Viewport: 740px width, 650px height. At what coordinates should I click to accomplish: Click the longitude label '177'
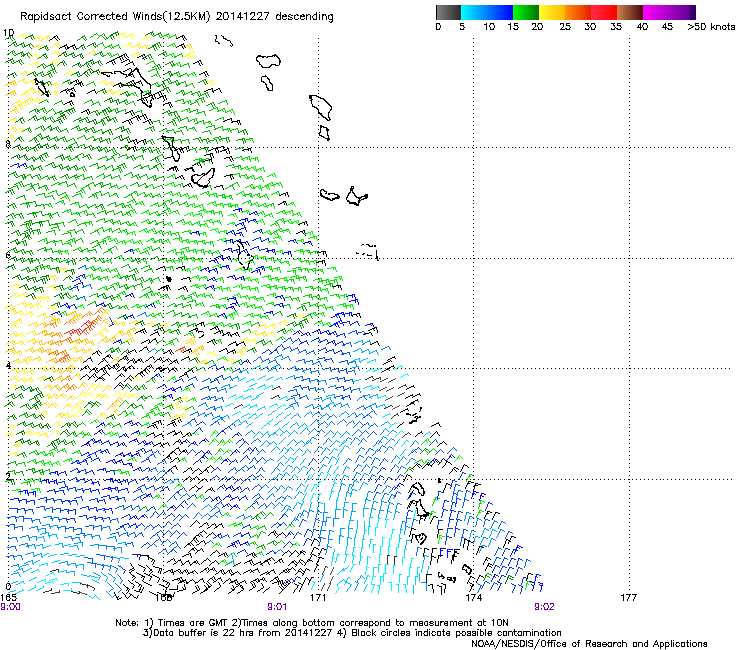point(629,598)
